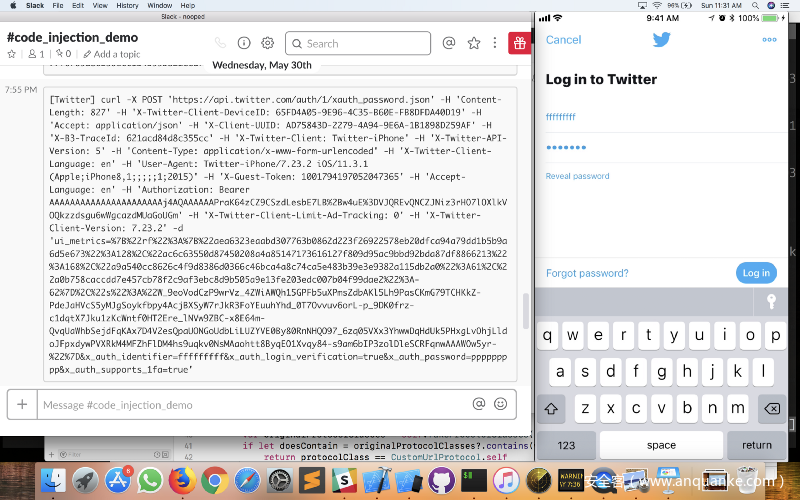Open WhatsApp from the Dock

click(x=151, y=481)
